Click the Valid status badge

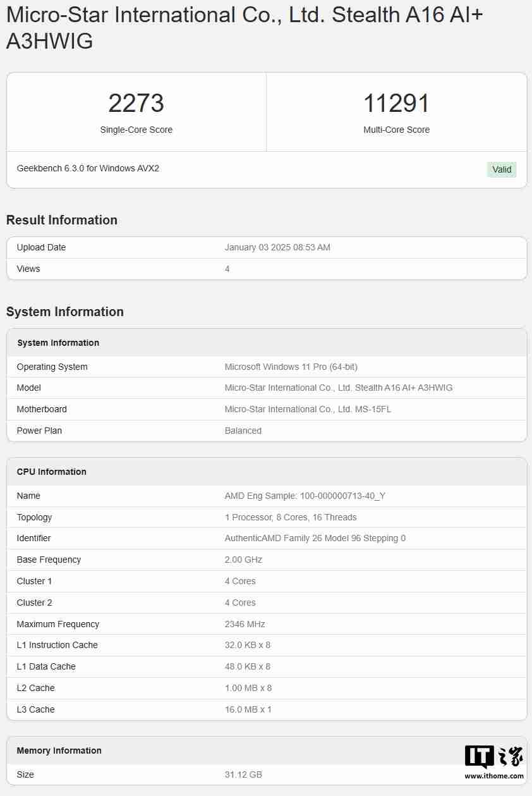[x=502, y=169]
